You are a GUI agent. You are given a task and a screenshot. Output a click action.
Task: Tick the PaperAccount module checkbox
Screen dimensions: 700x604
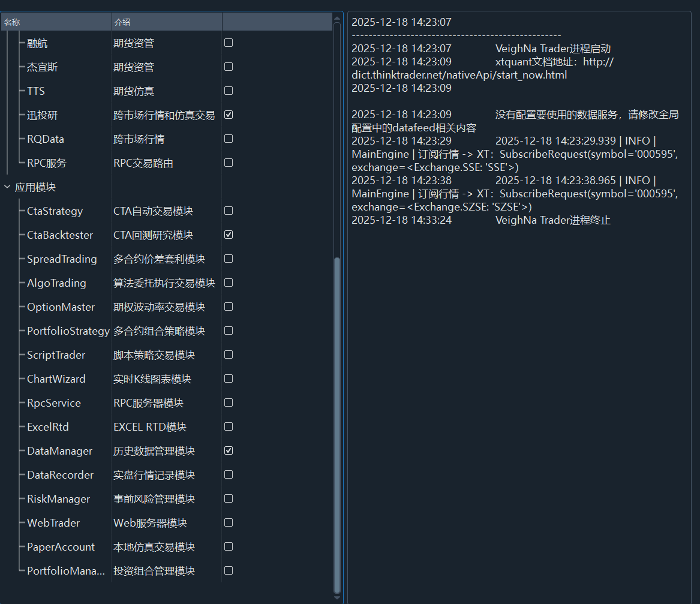(229, 546)
